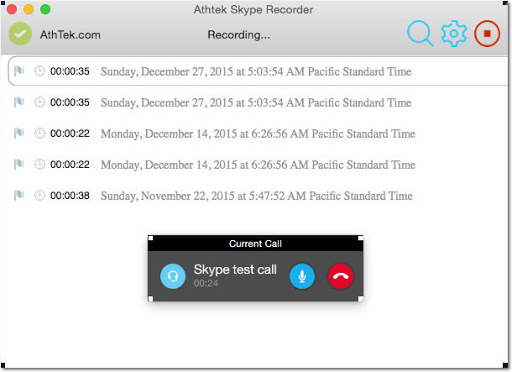Click clock icon of the 00:00:38 recording
Image resolution: width=512 pixels, height=372 pixels.
[39, 195]
